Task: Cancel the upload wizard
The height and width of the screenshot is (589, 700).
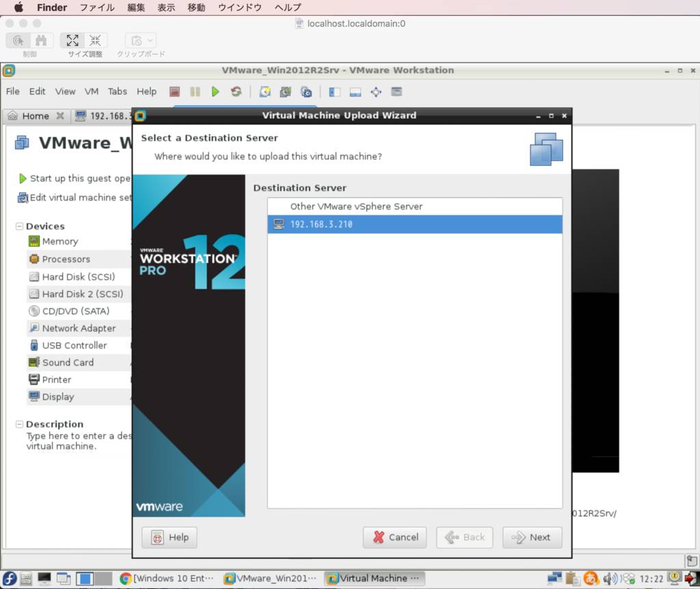Action: (x=394, y=537)
